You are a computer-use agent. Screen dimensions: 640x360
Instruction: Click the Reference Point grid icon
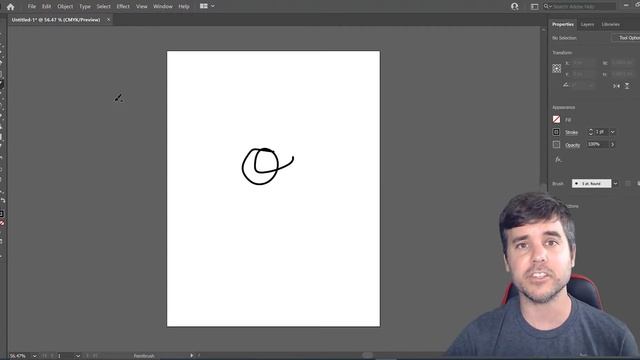(x=556, y=68)
